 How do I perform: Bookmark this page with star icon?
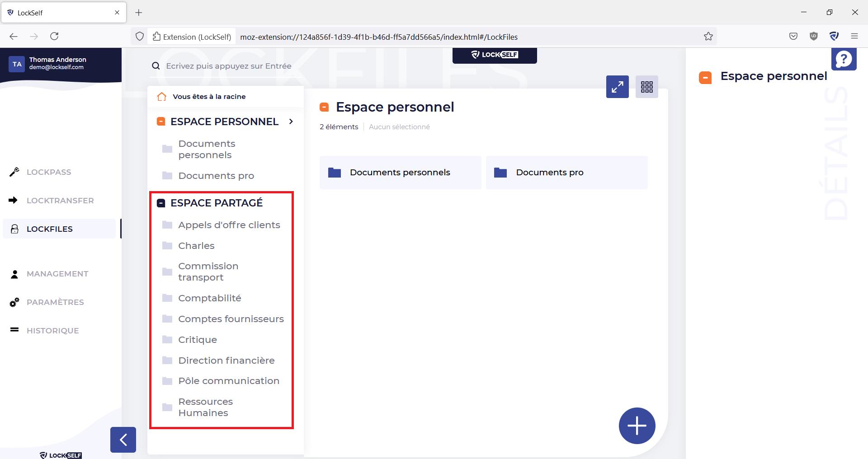pyautogui.click(x=708, y=36)
